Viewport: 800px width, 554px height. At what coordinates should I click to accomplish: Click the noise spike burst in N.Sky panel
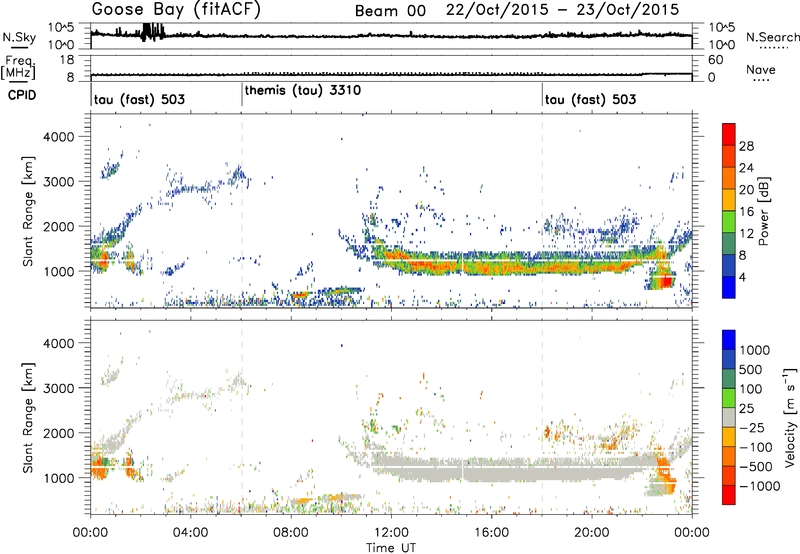[152, 32]
